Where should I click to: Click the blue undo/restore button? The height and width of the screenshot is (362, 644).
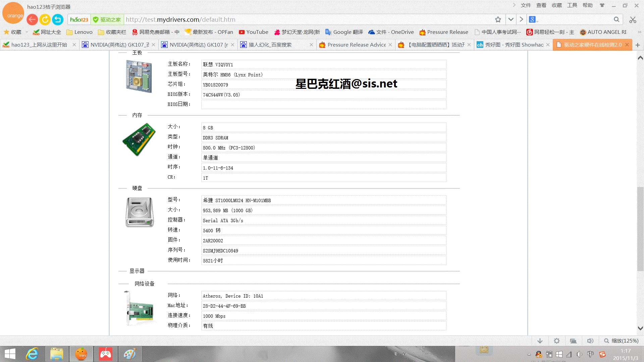[x=58, y=20]
